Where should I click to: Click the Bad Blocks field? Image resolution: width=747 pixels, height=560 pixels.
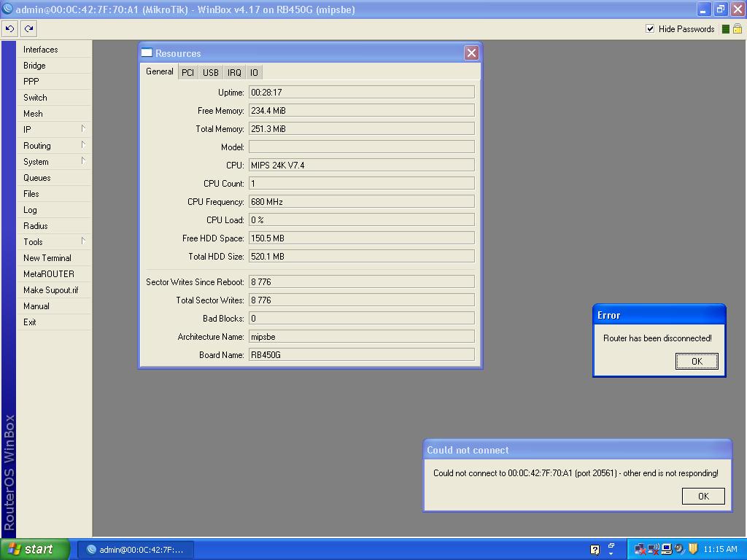(x=362, y=319)
